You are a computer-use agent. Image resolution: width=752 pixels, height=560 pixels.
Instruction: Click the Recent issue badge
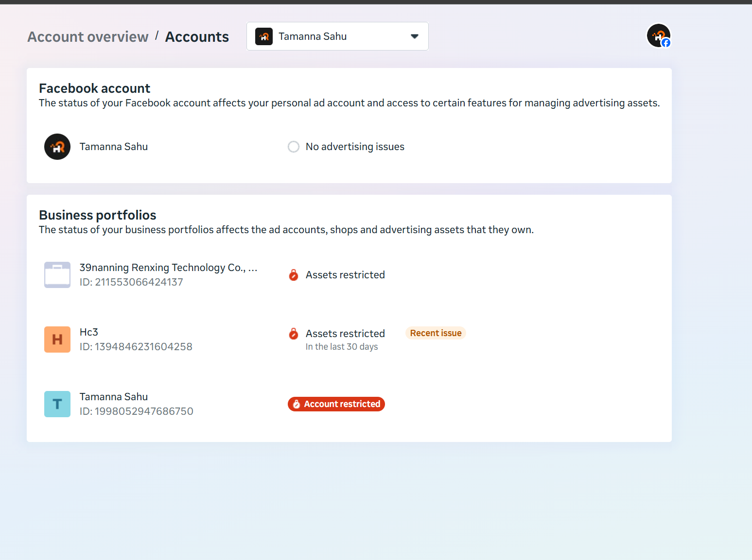[x=436, y=333]
